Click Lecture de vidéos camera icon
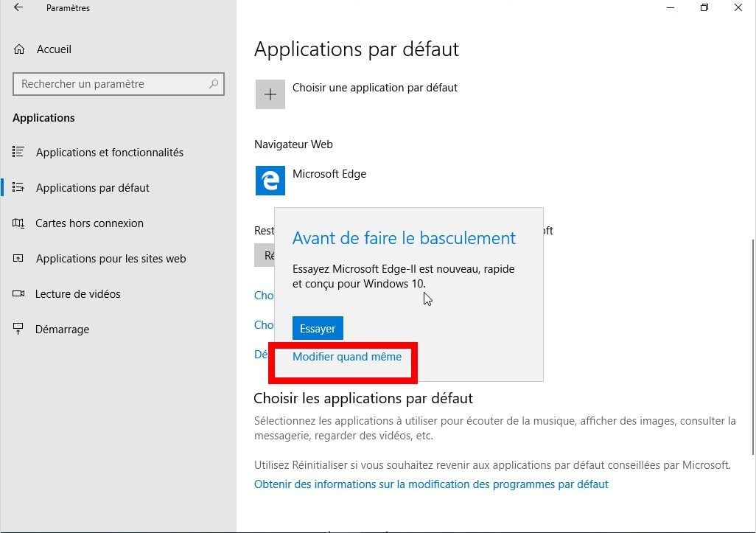This screenshot has height=533, width=756. (x=18, y=293)
